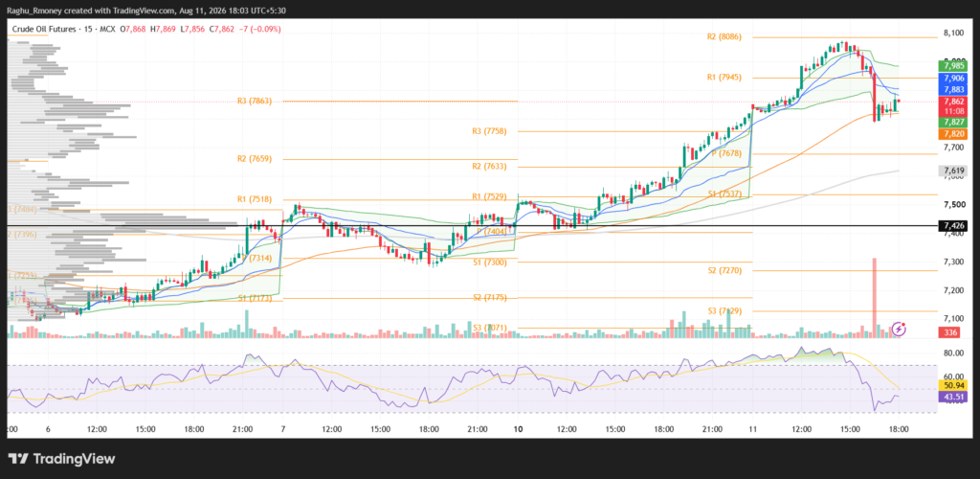Click the low value L7,856
Viewport: 980px width, 479px height.
[x=191, y=30]
